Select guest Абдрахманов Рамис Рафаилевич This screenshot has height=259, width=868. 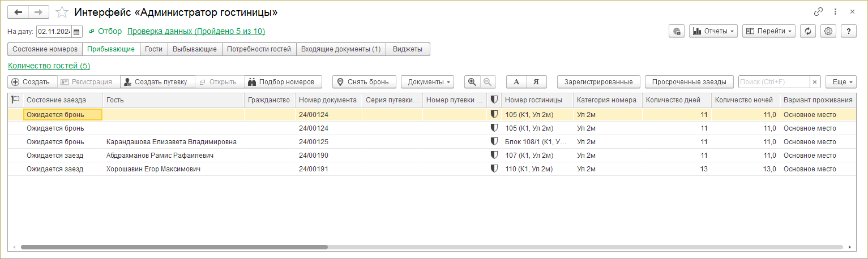[160, 156]
